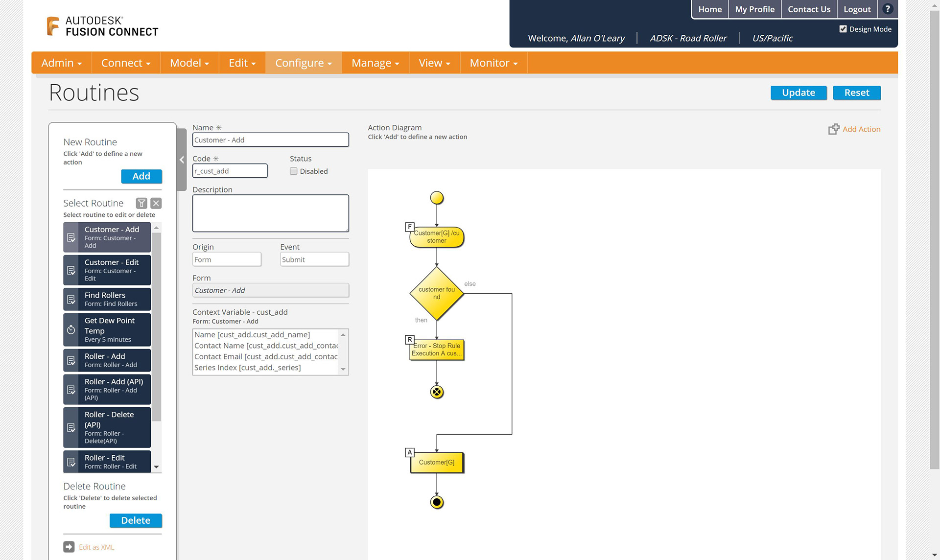
Task: Open the Configure dropdown menu
Action: click(x=303, y=63)
